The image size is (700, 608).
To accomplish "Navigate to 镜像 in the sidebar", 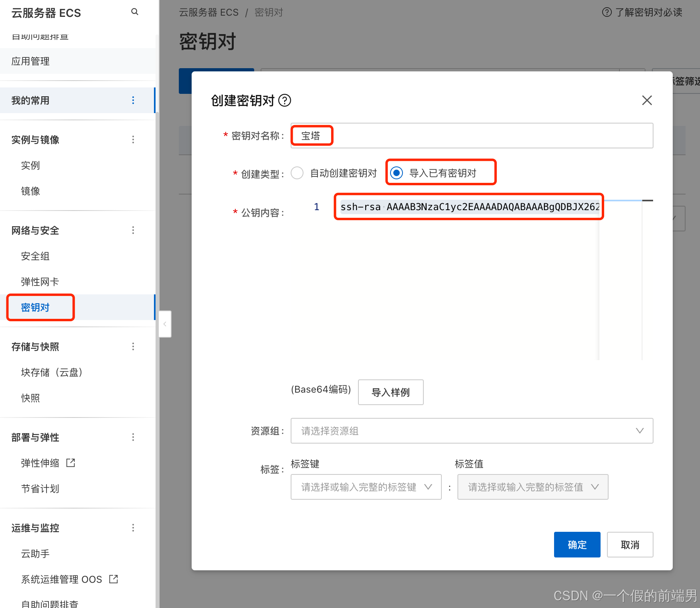I will tap(30, 191).
